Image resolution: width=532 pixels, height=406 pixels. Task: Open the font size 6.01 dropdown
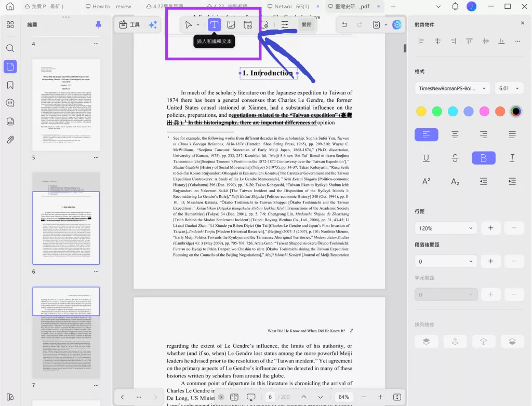[508, 88]
